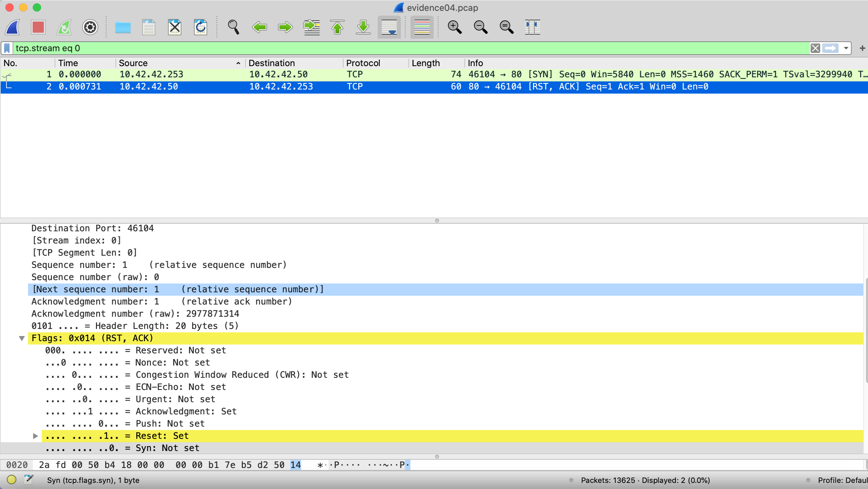Click the Start capture shark fin icon

pos(13,27)
